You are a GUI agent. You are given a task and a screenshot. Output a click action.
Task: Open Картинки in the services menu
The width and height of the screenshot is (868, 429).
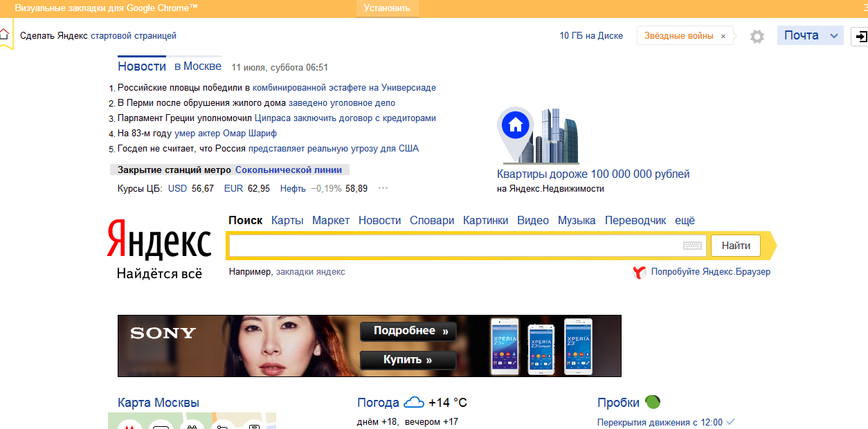(486, 221)
